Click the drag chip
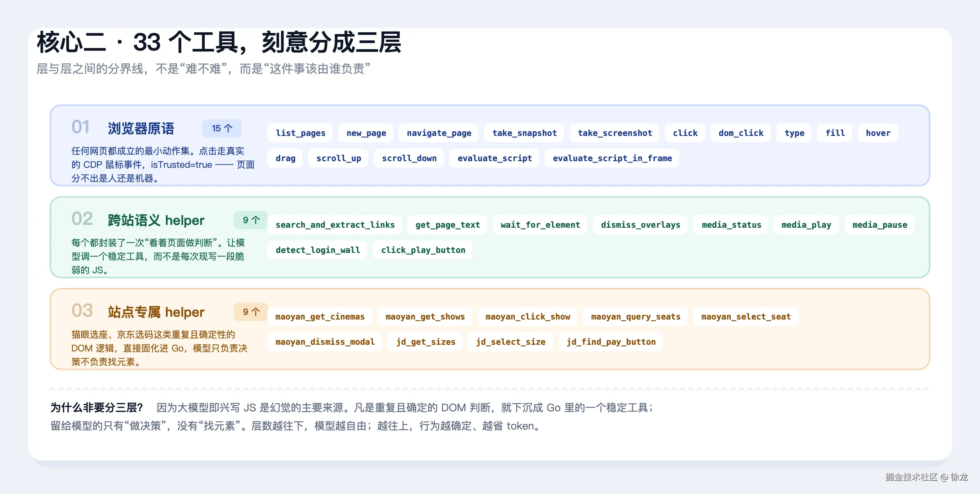The width and height of the screenshot is (980, 494). coord(285,158)
